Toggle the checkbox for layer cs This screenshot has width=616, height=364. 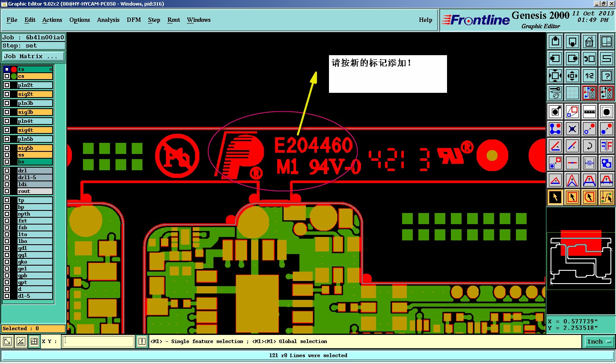[7, 76]
